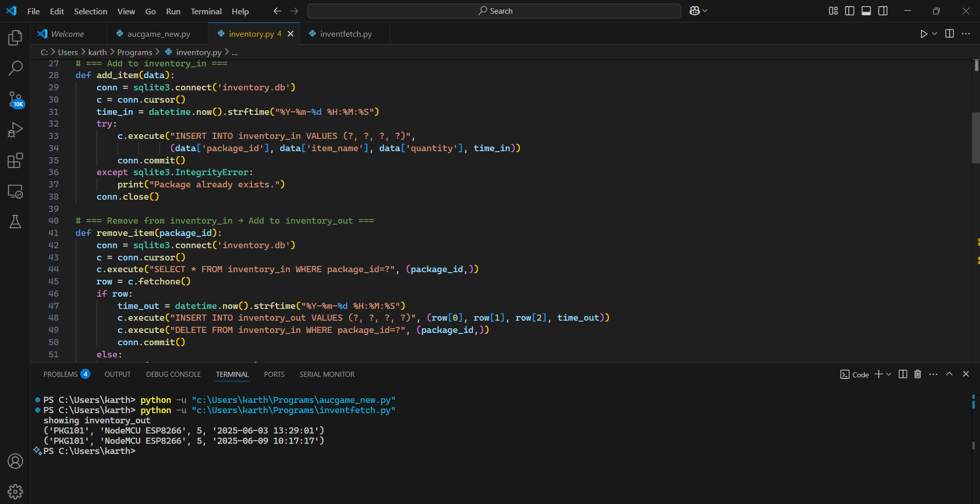
Task: Navigate back using the back arrow
Action: tap(277, 11)
